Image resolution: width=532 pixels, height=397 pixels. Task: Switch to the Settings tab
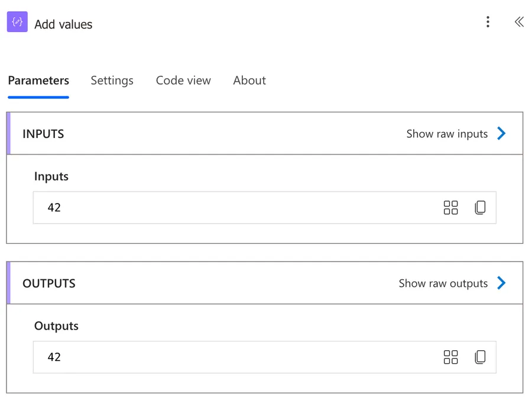112,80
